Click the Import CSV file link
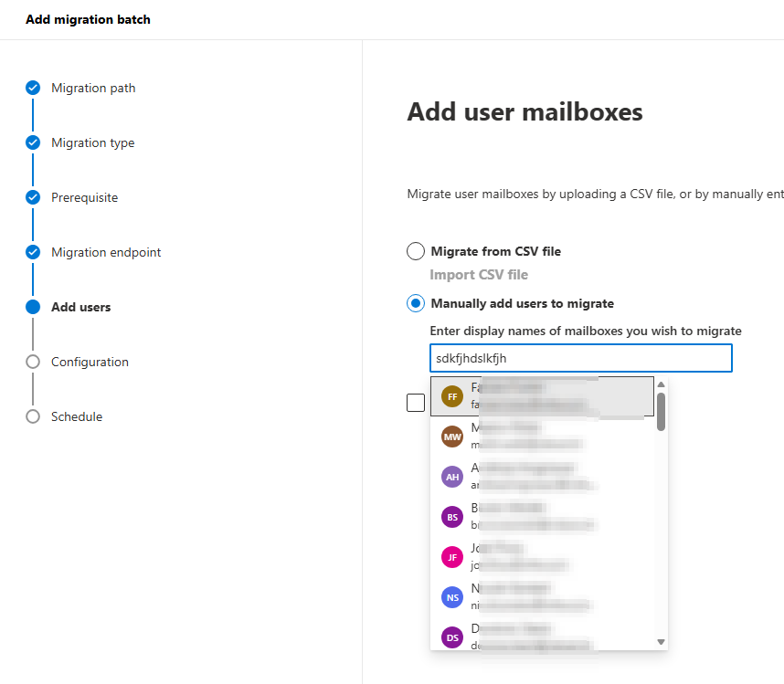The image size is (784, 684). tap(479, 275)
